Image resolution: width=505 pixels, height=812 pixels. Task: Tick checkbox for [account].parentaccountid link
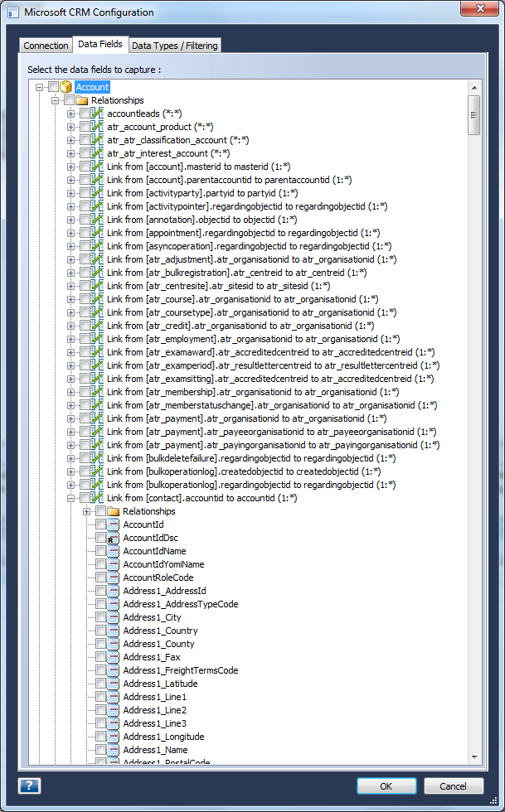tap(85, 180)
